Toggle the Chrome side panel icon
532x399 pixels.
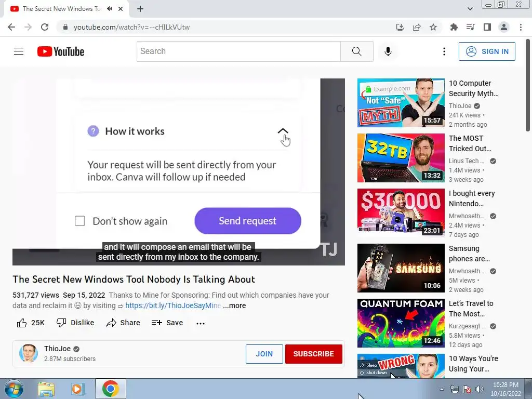[x=487, y=27]
